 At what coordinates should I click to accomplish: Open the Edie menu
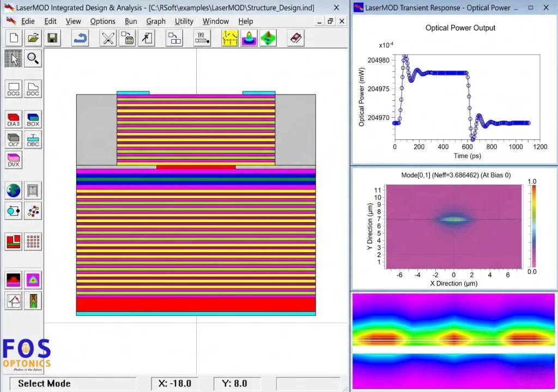coord(28,21)
